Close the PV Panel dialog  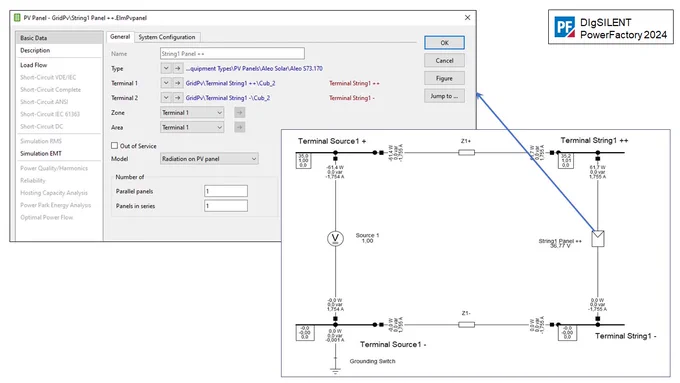click(x=467, y=18)
